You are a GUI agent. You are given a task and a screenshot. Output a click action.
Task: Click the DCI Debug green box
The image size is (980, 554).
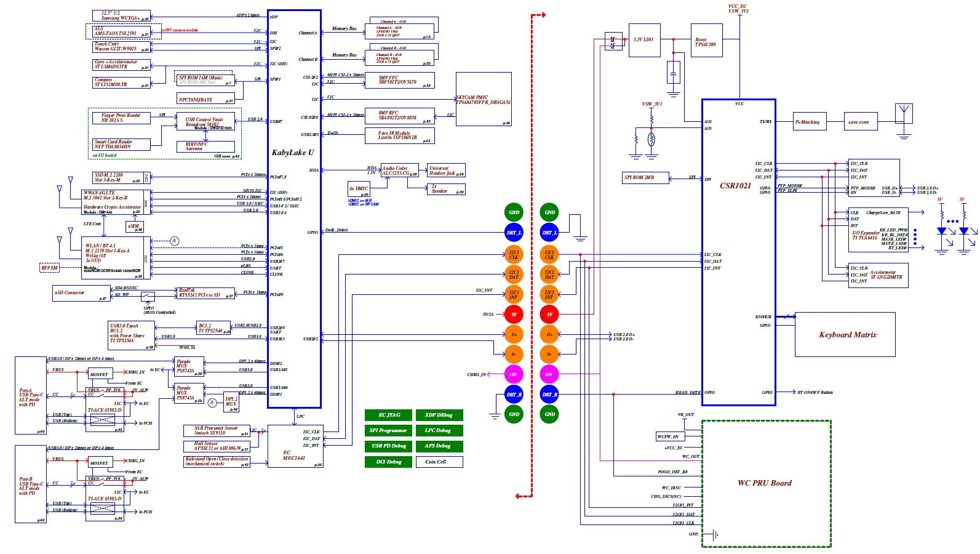tap(388, 462)
